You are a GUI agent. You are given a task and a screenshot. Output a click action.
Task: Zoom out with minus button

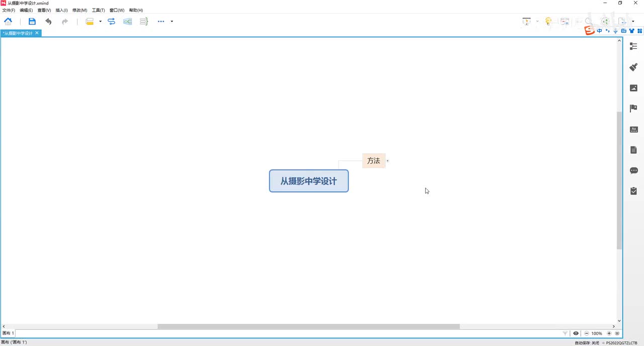(x=587, y=333)
